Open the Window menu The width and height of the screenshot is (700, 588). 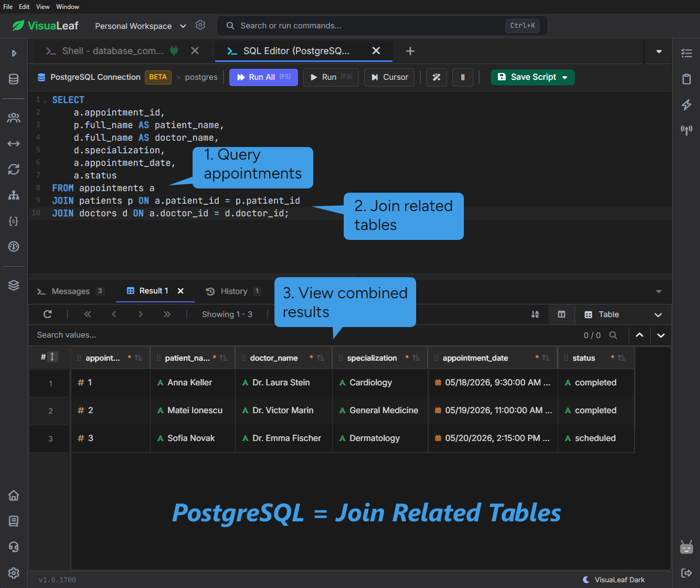(68, 7)
